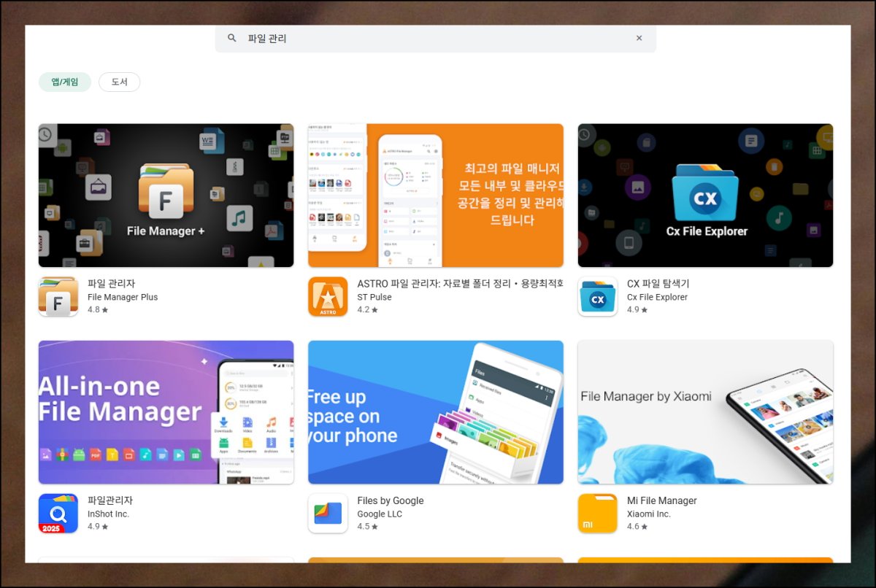Click developer name Cx File Explorer
The width and height of the screenshot is (876, 588).
point(657,297)
